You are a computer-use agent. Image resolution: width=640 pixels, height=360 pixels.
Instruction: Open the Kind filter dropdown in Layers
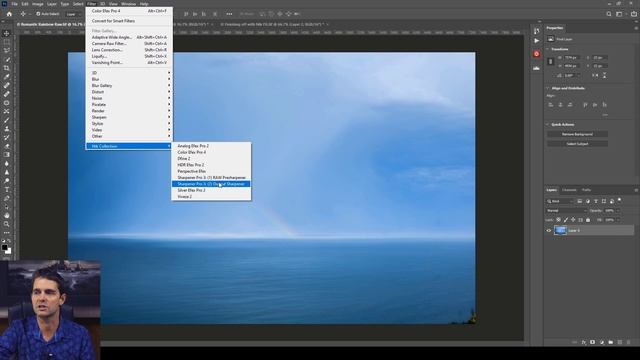point(560,201)
